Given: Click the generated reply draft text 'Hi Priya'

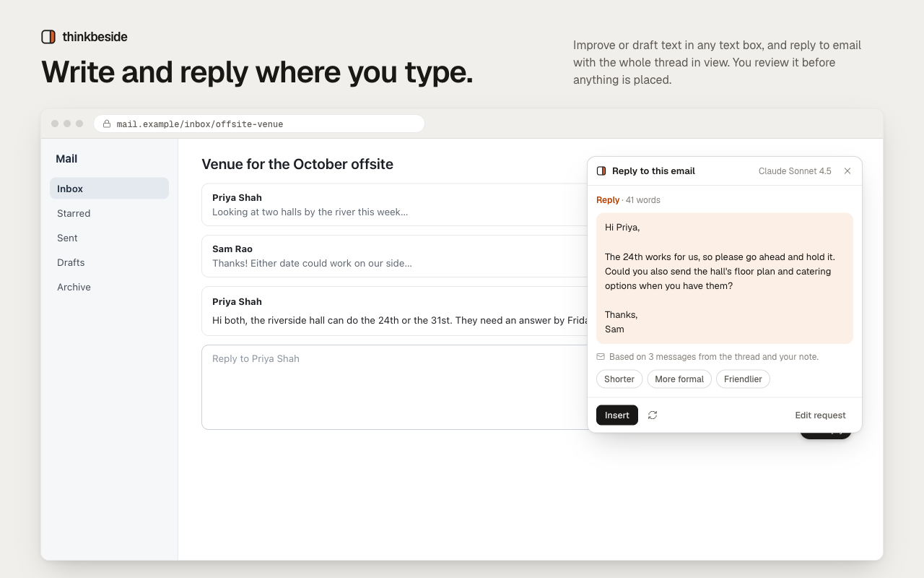Looking at the screenshot, I should pos(622,228).
